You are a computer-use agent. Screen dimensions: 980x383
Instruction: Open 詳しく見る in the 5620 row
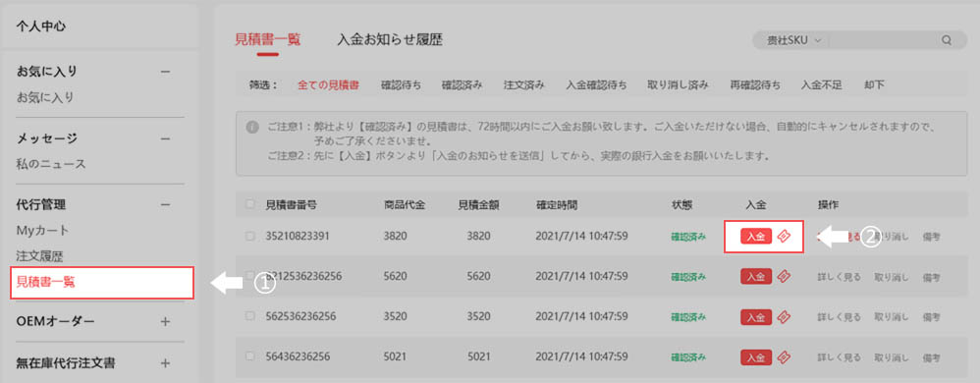point(839,277)
